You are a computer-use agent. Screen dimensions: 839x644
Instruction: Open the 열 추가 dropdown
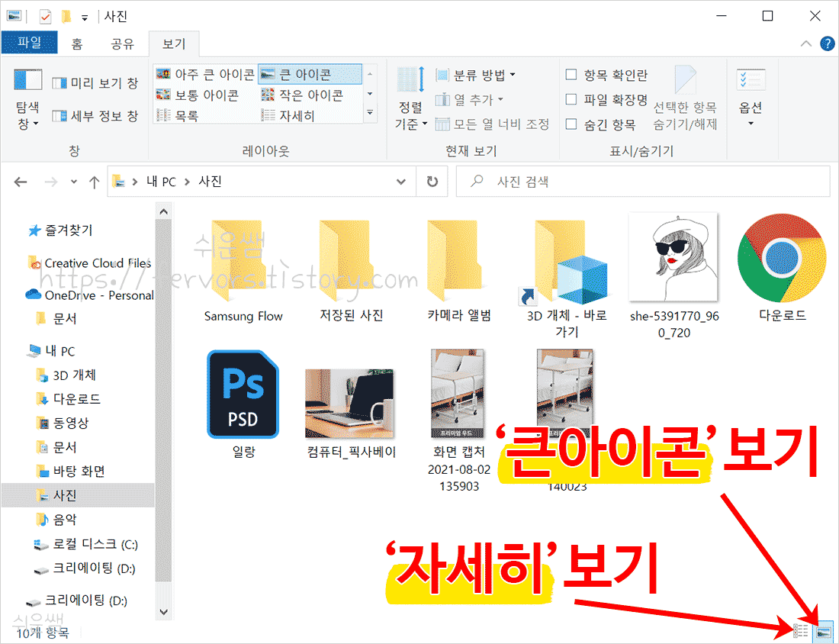[x=469, y=99]
